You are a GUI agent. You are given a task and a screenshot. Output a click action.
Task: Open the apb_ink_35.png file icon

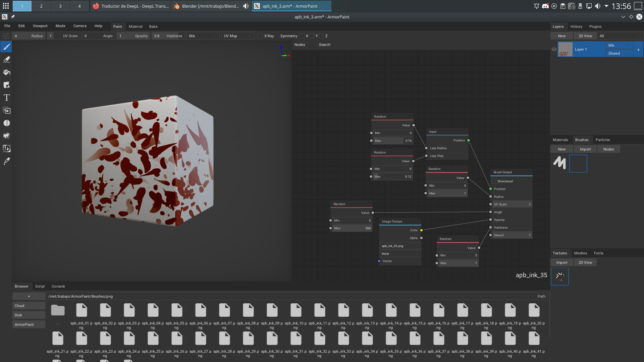click(391, 339)
